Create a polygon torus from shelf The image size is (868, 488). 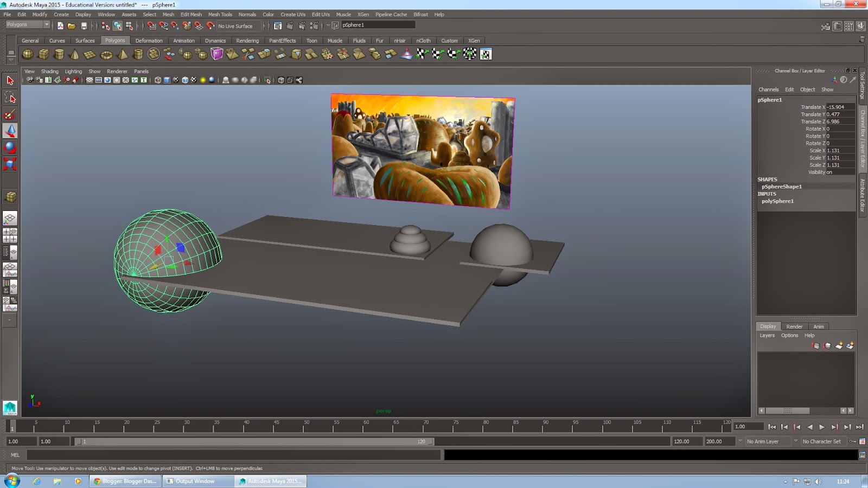(x=106, y=54)
